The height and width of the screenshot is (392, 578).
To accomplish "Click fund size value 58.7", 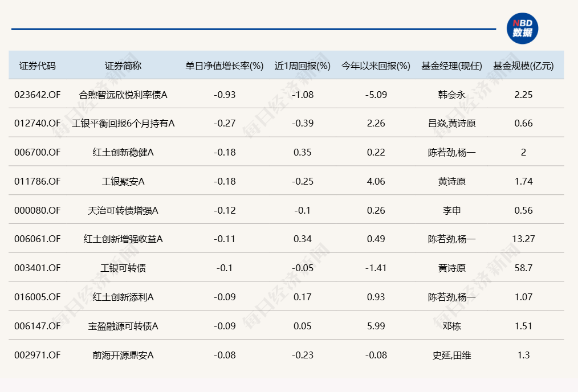I will (523, 268).
